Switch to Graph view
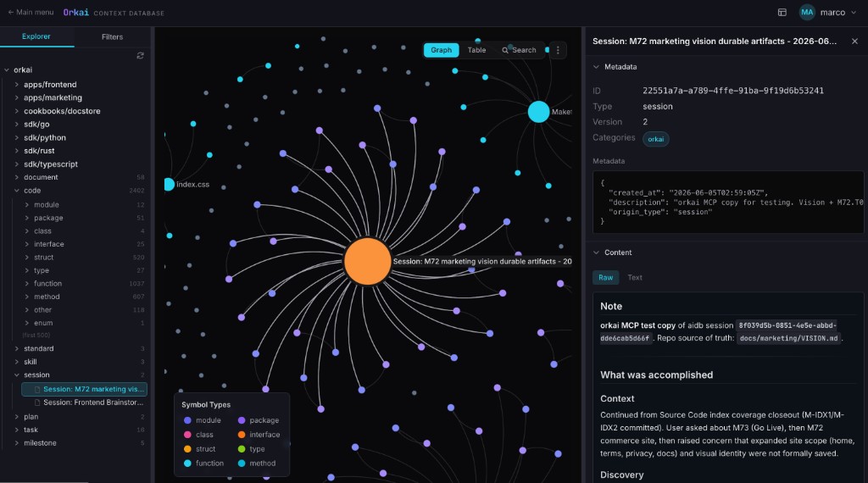Screen dimensions: 868x483 tap(441, 50)
